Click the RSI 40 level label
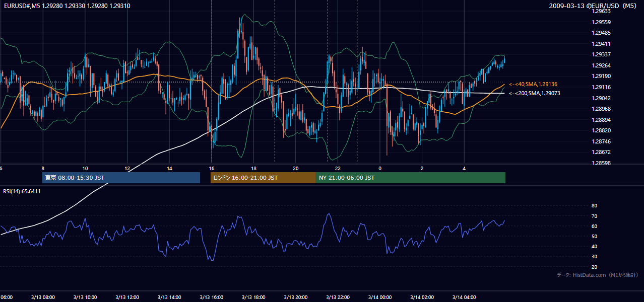This screenshot has width=644, height=302. coord(594,246)
